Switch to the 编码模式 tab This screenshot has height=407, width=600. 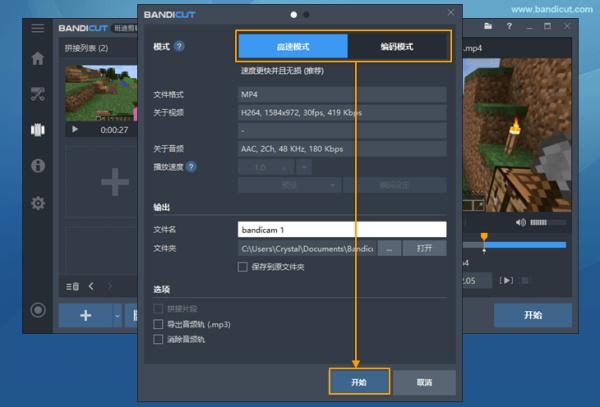click(x=397, y=46)
